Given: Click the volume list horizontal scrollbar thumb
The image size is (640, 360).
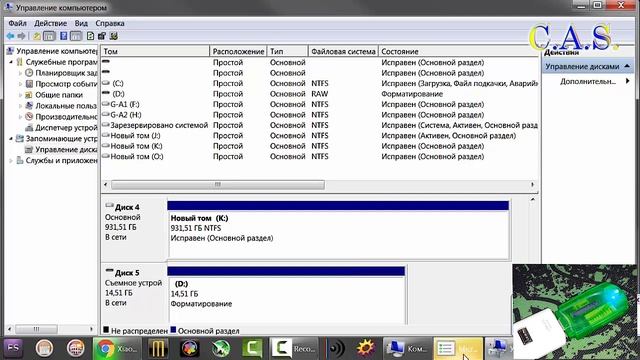Looking at the screenshot, I should coord(218,185).
